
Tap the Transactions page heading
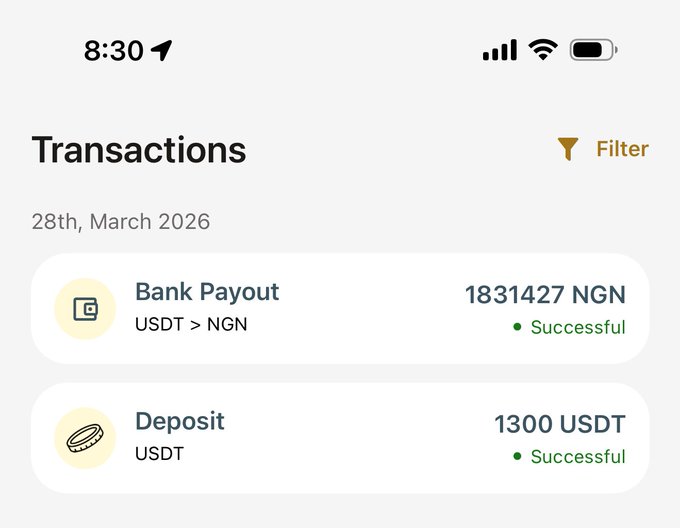139,150
